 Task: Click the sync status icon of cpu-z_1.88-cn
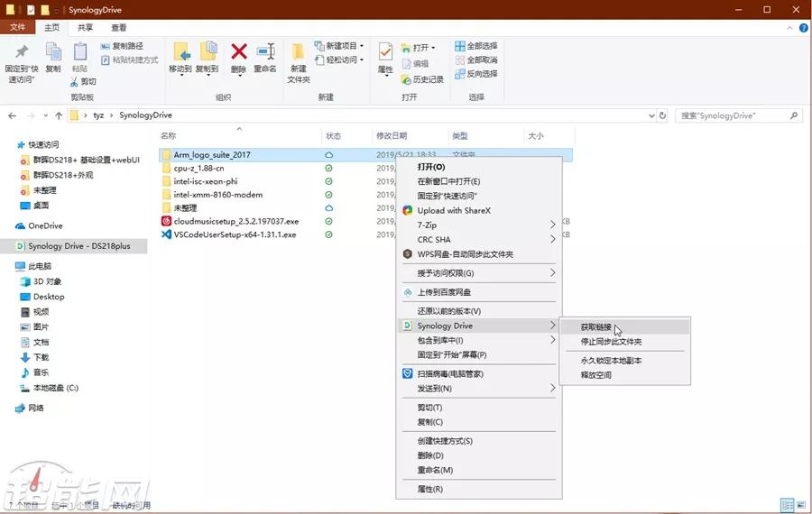328,169
